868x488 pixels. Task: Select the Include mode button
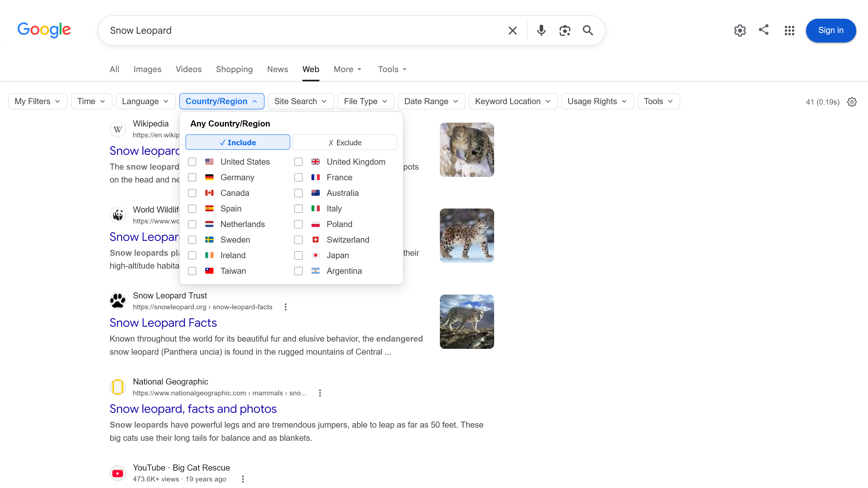pyautogui.click(x=238, y=143)
